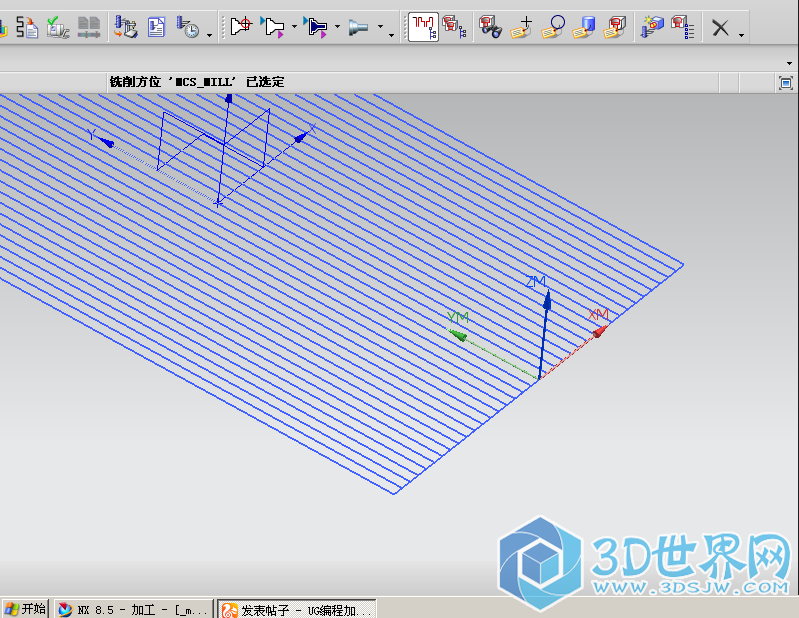Open the Windows 开始 Start button
The height and width of the screenshot is (618, 799).
25,609
